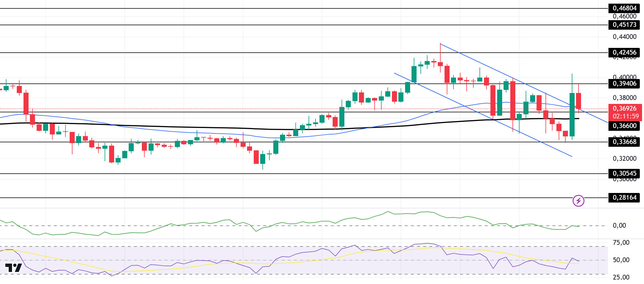This screenshot has width=644, height=284.
Task: Click the countdown timer 02:11:59
Action: (x=626, y=117)
